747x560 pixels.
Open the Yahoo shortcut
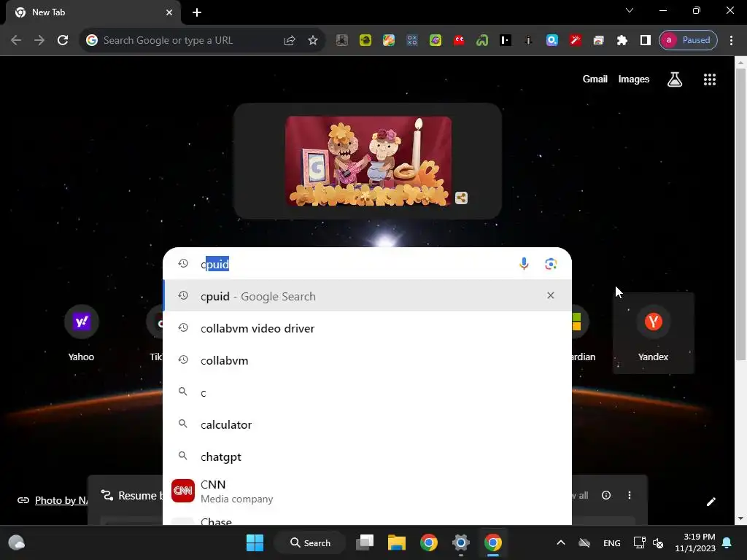pyautogui.click(x=81, y=333)
